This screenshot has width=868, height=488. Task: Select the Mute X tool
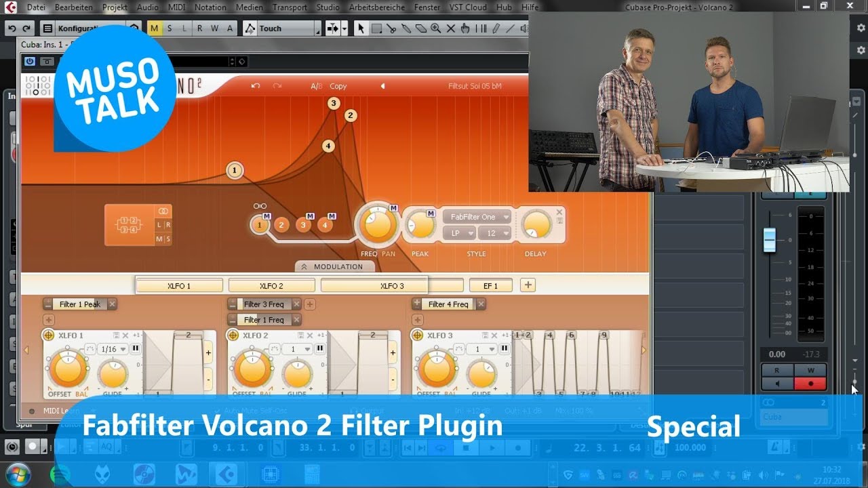coord(451,28)
